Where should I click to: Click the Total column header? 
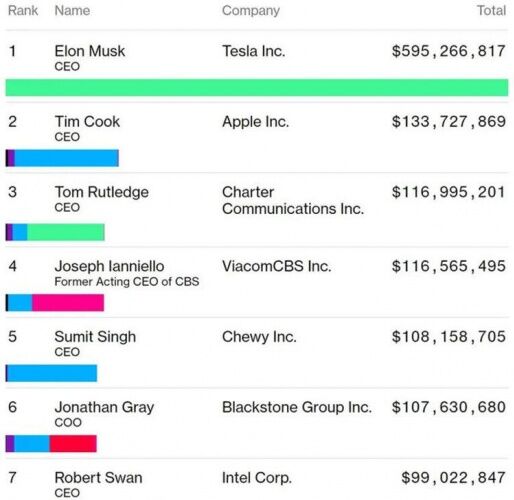coord(492,11)
